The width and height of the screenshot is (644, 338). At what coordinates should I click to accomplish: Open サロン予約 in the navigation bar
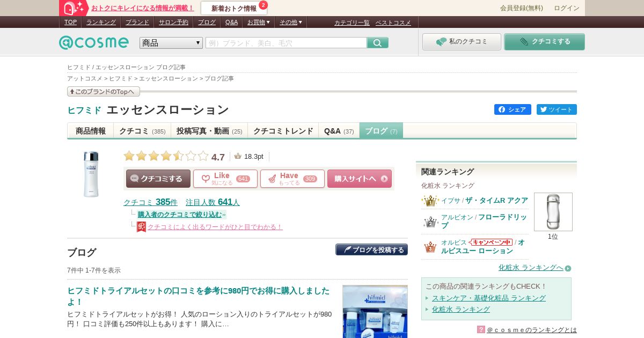click(173, 22)
